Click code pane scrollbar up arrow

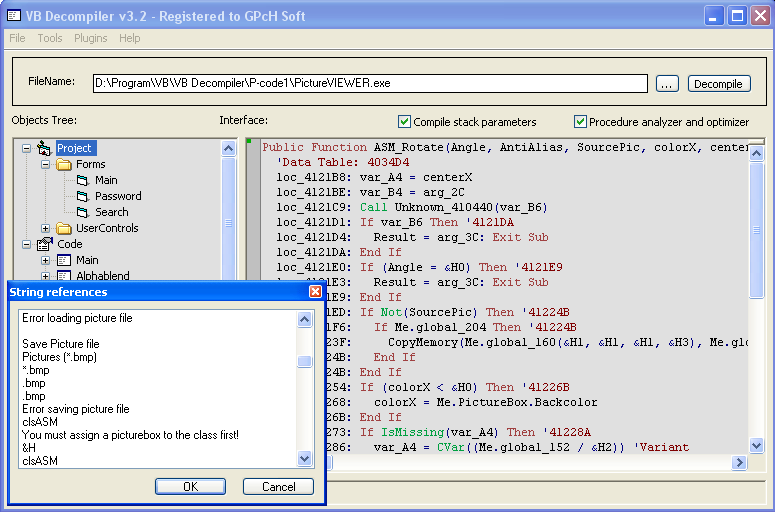click(x=757, y=153)
